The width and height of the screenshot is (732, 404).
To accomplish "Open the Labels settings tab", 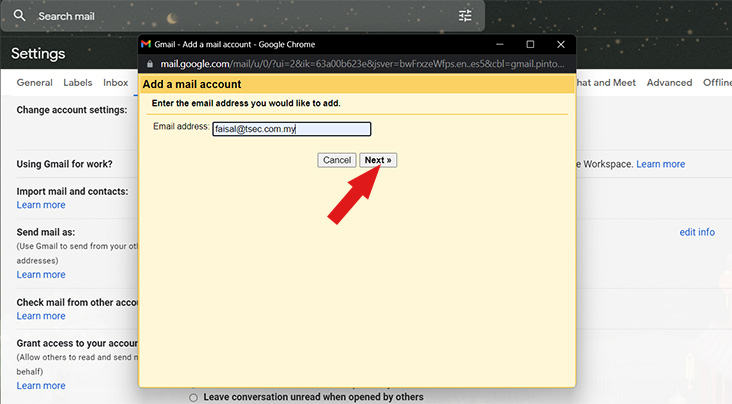I will coord(77,83).
